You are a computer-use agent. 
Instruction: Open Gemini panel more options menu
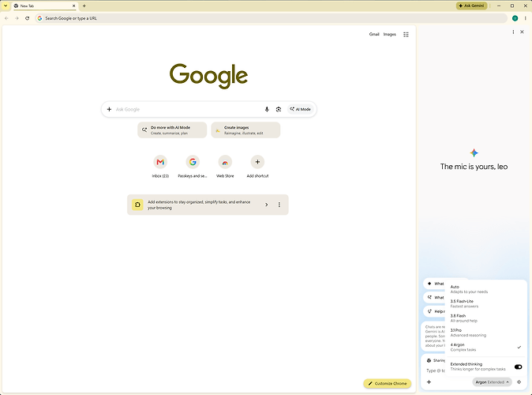click(x=513, y=32)
